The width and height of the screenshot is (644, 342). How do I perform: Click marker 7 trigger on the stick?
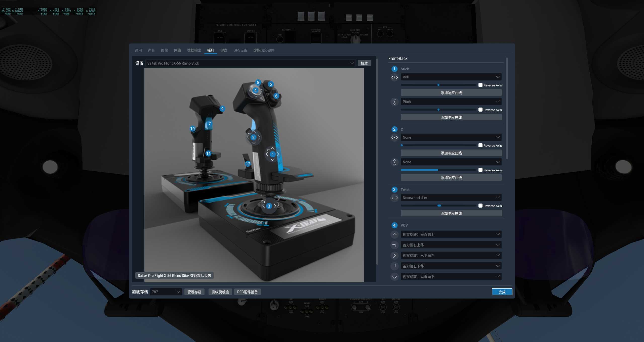(x=209, y=124)
